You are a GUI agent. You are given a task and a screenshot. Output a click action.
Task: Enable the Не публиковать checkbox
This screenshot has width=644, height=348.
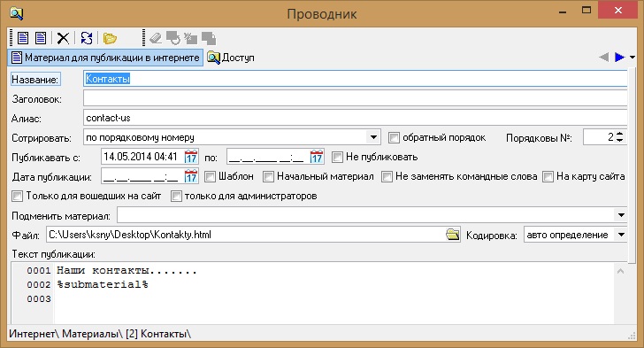pos(337,157)
